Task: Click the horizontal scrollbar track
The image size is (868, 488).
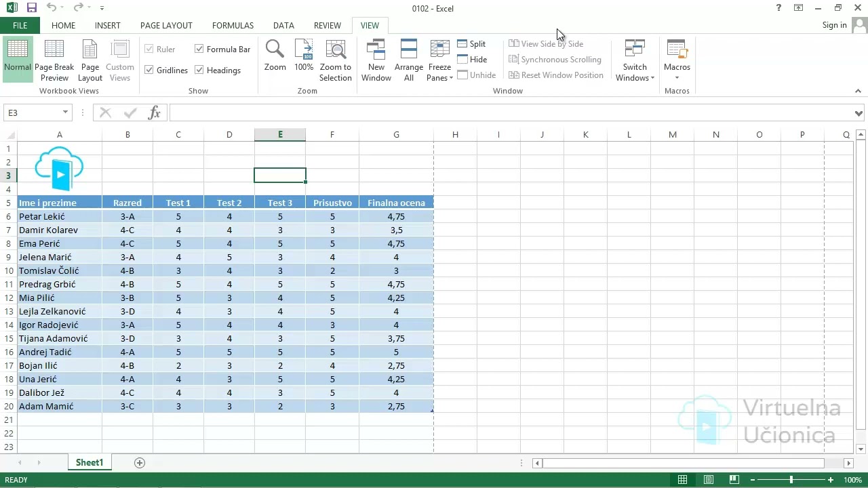Action: point(684,463)
